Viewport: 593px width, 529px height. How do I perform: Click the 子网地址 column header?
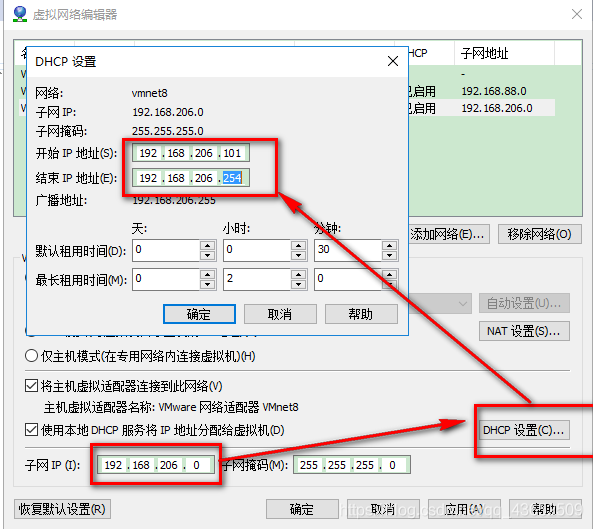tap(504, 53)
